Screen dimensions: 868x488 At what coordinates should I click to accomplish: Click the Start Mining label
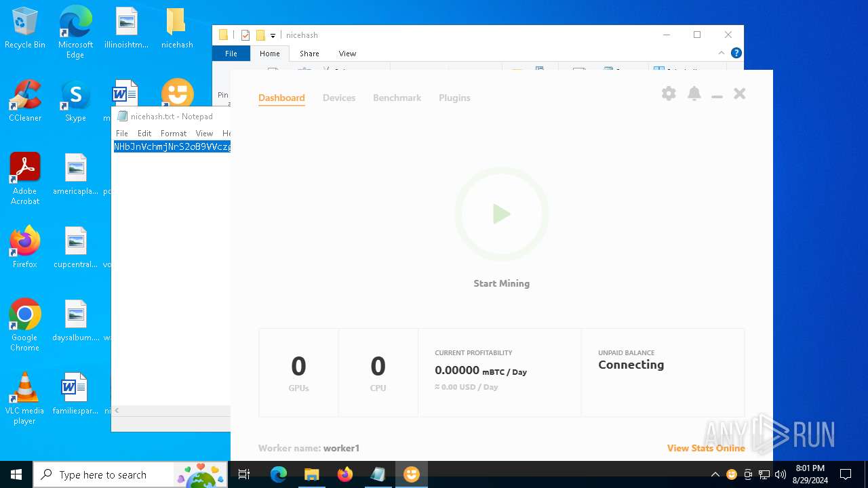(501, 283)
